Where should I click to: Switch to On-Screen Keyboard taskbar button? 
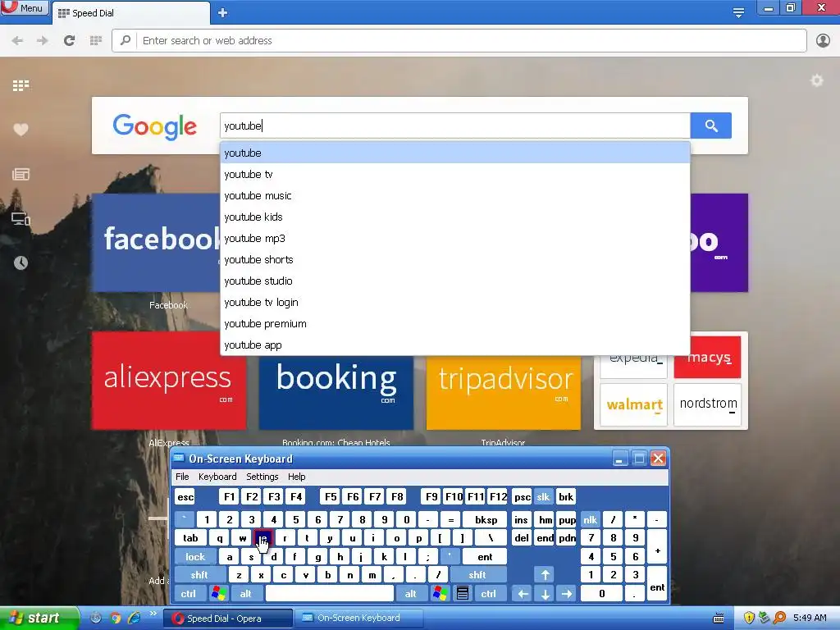tap(358, 619)
